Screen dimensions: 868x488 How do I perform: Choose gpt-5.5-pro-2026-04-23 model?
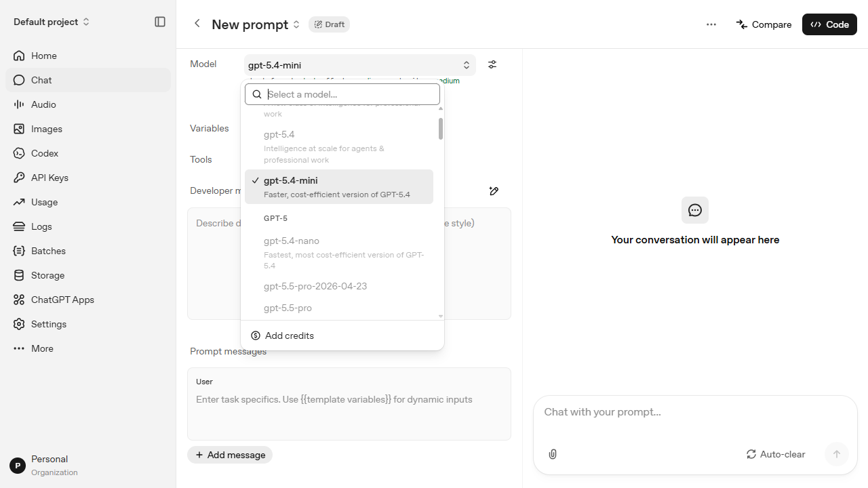pos(339,286)
